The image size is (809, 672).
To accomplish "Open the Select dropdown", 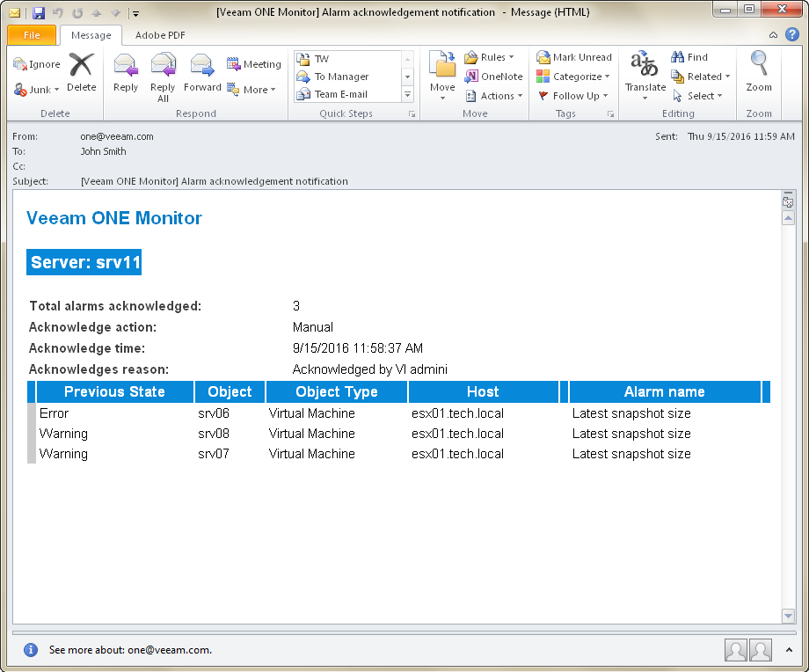I will coord(697,96).
